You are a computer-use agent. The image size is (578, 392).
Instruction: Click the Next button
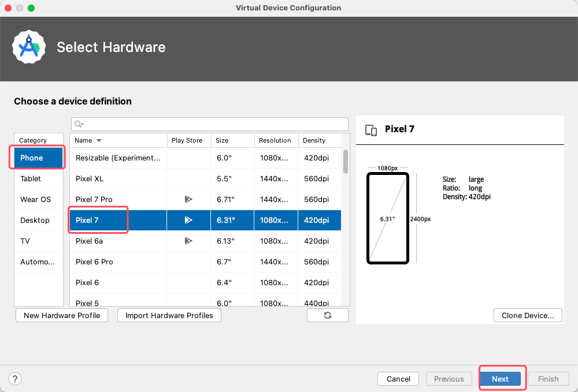click(500, 379)
